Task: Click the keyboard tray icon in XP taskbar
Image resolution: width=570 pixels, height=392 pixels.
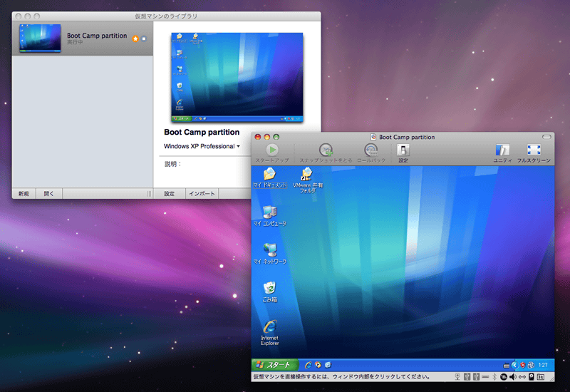Action: pyautogui.click(x=507, y=366)
